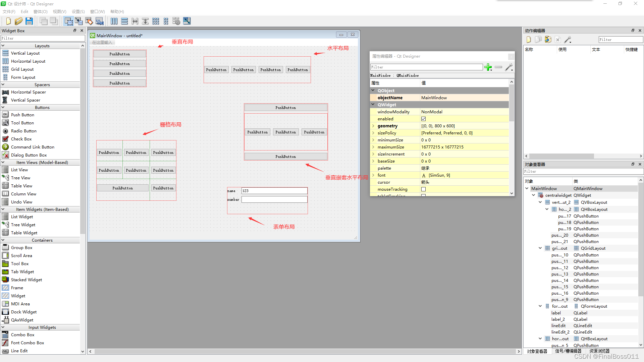Toggle the enabled property checkbox

tap(424, 119)
